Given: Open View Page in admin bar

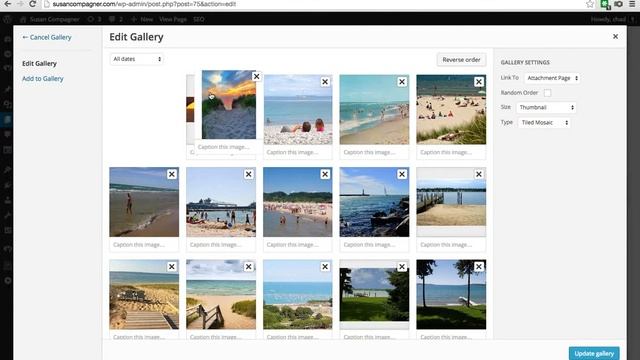Looking at the screenshot, I should point(173,19).
